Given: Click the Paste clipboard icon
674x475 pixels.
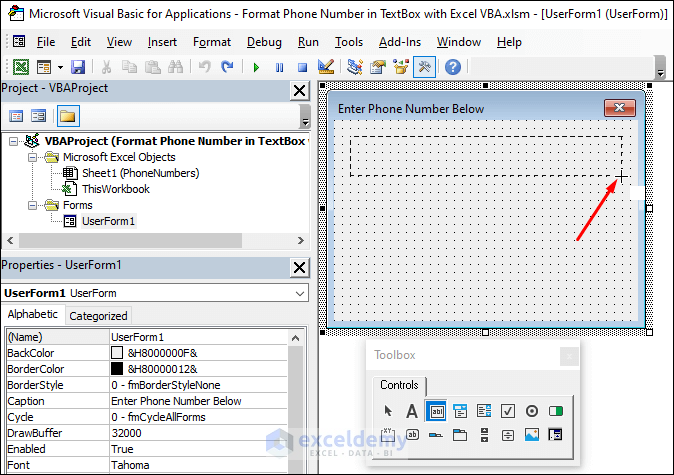Looking at the screenshot, I should click(152, 67).
